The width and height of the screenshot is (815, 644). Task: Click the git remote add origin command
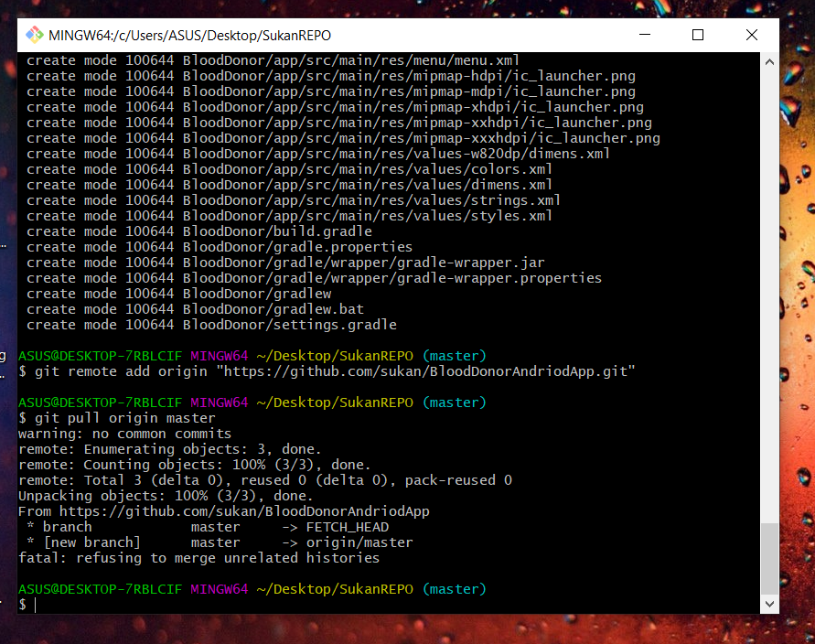[x=327, y=371]
